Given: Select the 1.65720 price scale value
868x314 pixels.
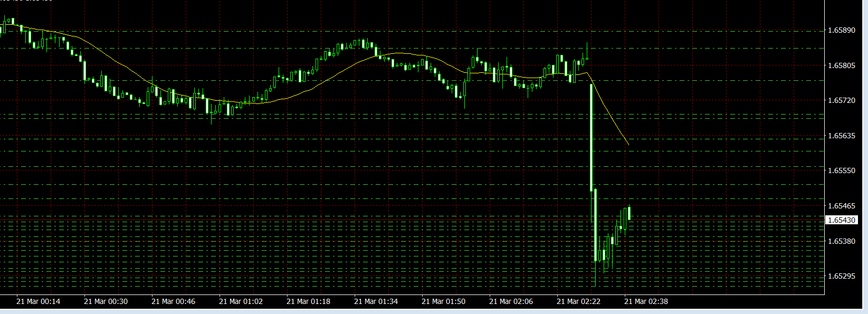Looking at the screenshot, I should click(x=842, y=100).
